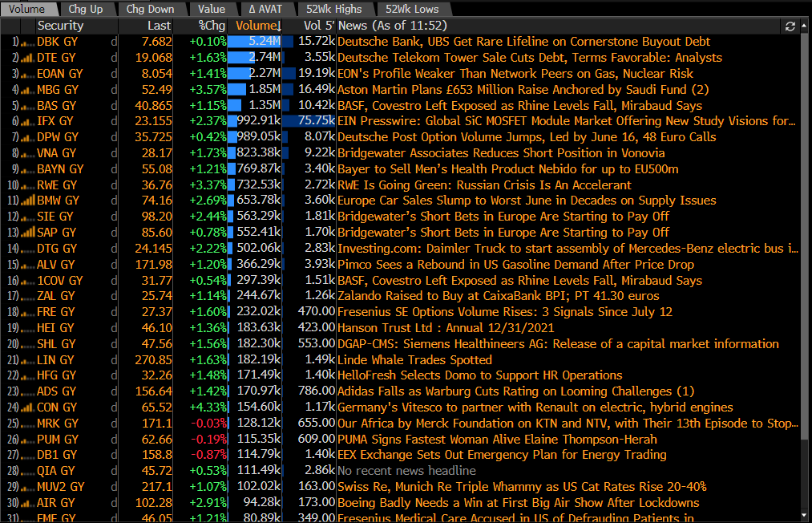812x523 pixels.
Task: Open Bridgewater Reduces Short Position in Vonovia
Action: [501, 153]
